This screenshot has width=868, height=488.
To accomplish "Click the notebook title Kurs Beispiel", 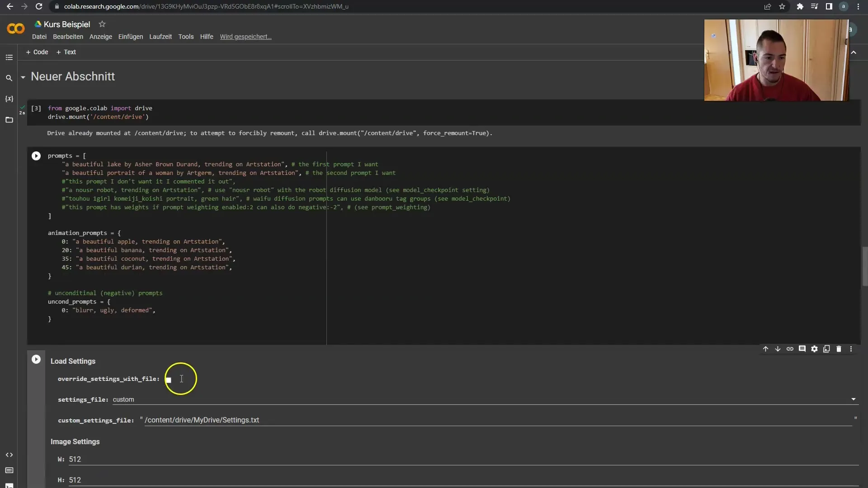I will [x=67, y=24].
